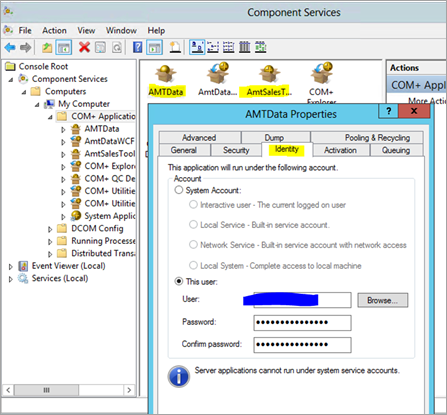
Task: Toggle the console tree pane toolbar button
Action: [63, 48]
